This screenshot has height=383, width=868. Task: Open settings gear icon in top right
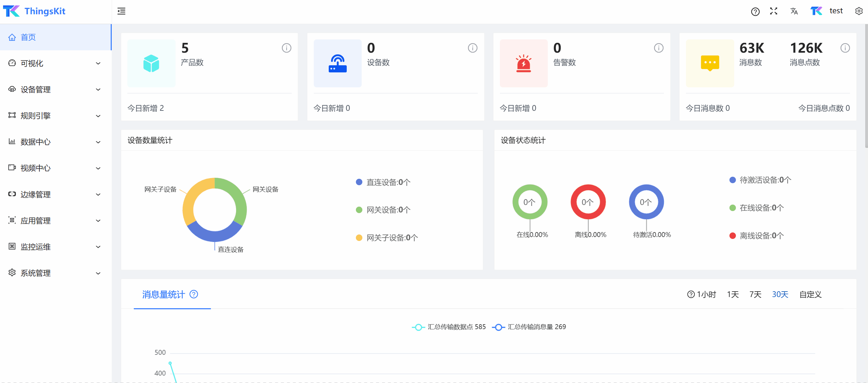(x=858, y=11)
